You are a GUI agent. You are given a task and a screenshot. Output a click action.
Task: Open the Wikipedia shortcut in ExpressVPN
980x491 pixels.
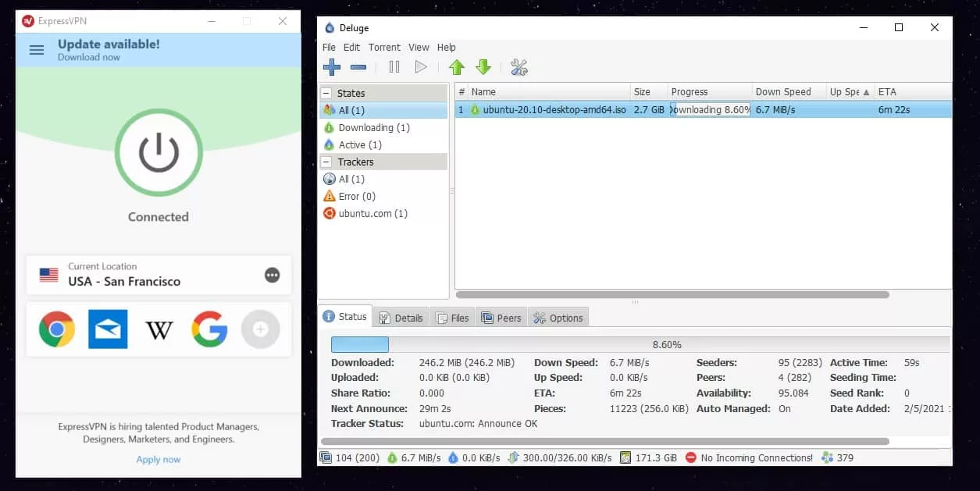159,329
